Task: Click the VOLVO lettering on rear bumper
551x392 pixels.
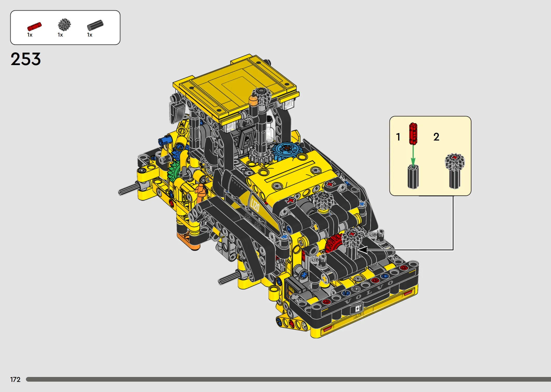Action: pyautogui.click(x=369, y=292)
